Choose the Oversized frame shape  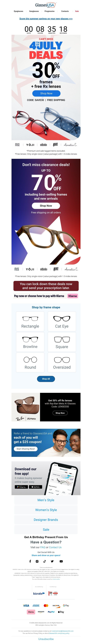tap(62, 362)
